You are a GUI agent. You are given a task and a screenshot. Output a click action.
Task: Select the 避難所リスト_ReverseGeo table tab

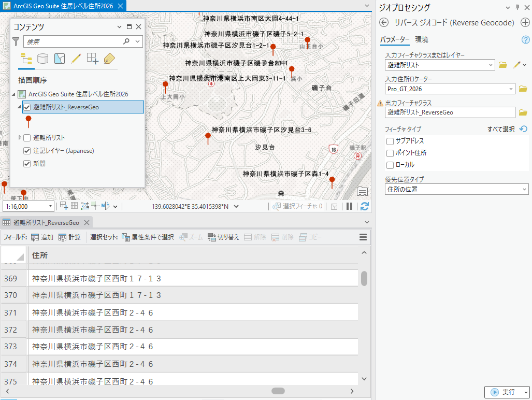46,223
